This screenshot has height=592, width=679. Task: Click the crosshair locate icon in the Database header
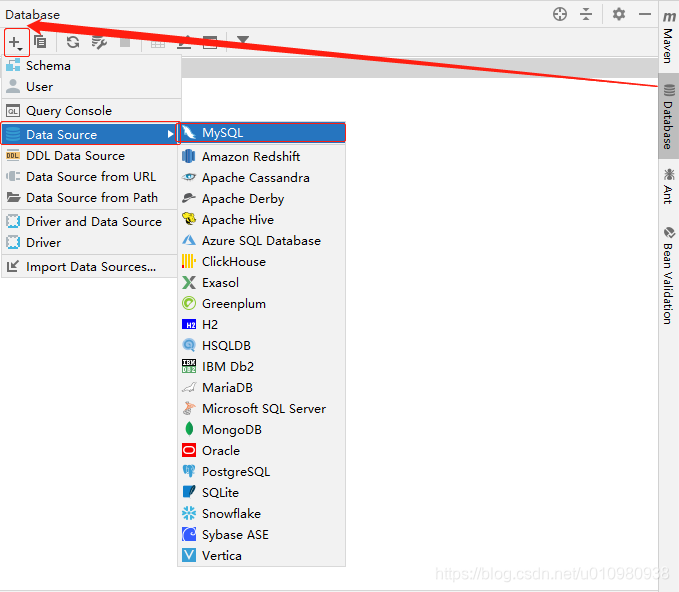(560, 14)
